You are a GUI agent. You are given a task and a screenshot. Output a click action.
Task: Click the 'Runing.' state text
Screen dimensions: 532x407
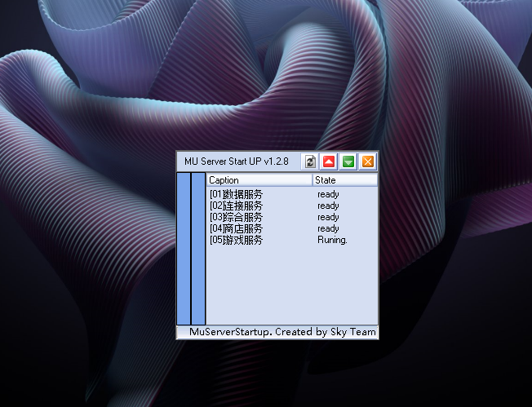point(332,240)
